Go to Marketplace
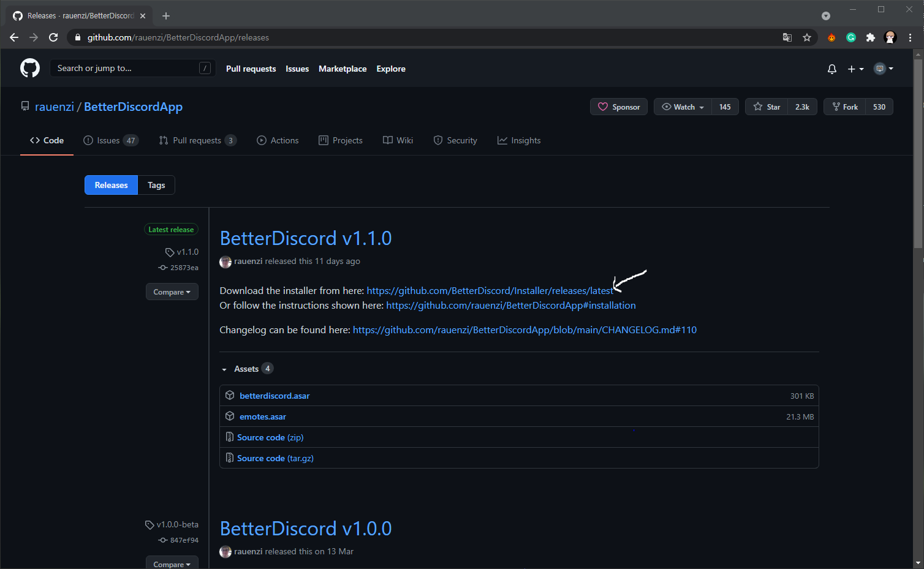The image size is (924, 569). click(x=343, y=69)
